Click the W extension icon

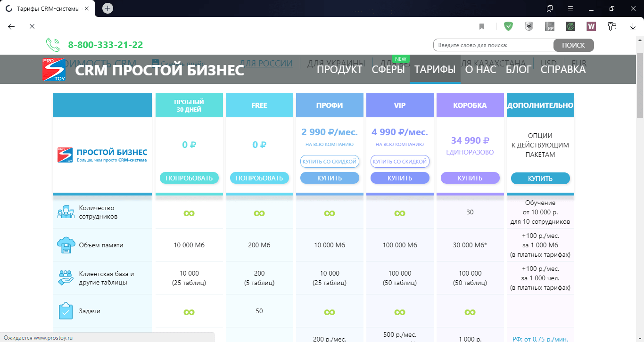(x=591, y=27)
